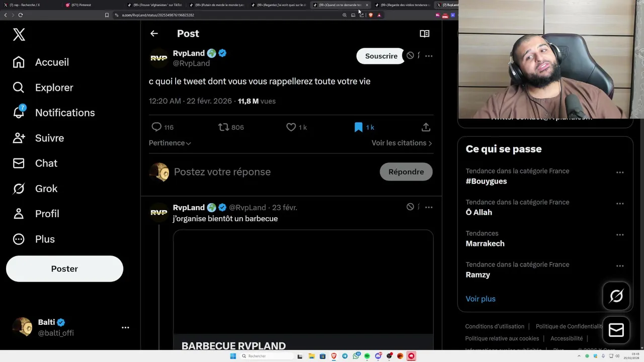The image size is (644, 362).
Task: Open Telegram from taskbar
Action: pos(345,356)
